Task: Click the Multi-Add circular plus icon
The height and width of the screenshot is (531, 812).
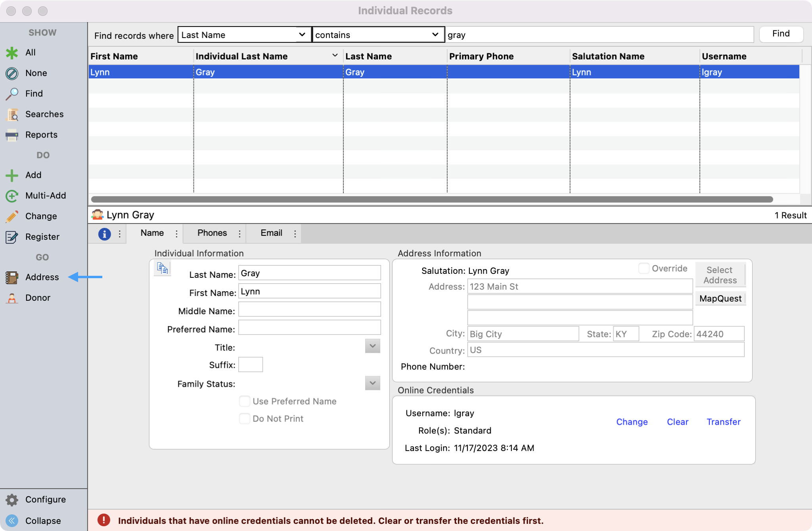Action: (x=12, y=196)
